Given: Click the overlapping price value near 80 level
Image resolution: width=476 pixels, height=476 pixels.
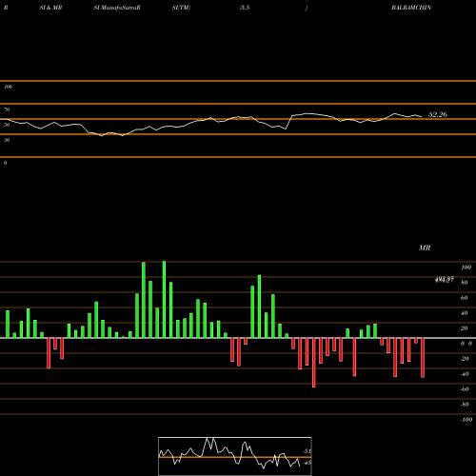Looking at the screenshot, I should click(x=445, y=280).
